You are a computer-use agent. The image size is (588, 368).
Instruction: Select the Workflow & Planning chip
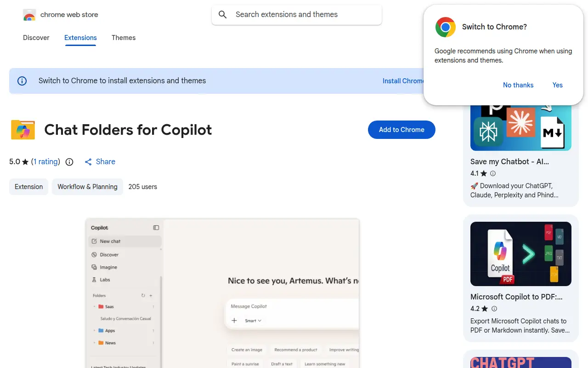[87, 187]
